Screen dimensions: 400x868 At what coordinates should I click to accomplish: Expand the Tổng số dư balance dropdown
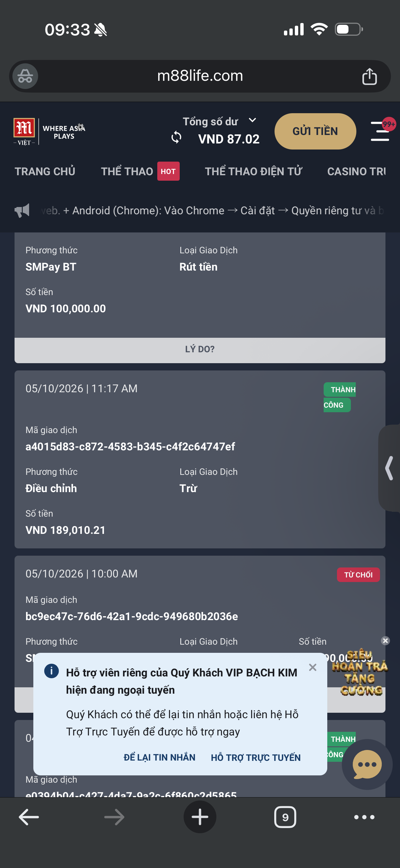pos(253,120)
